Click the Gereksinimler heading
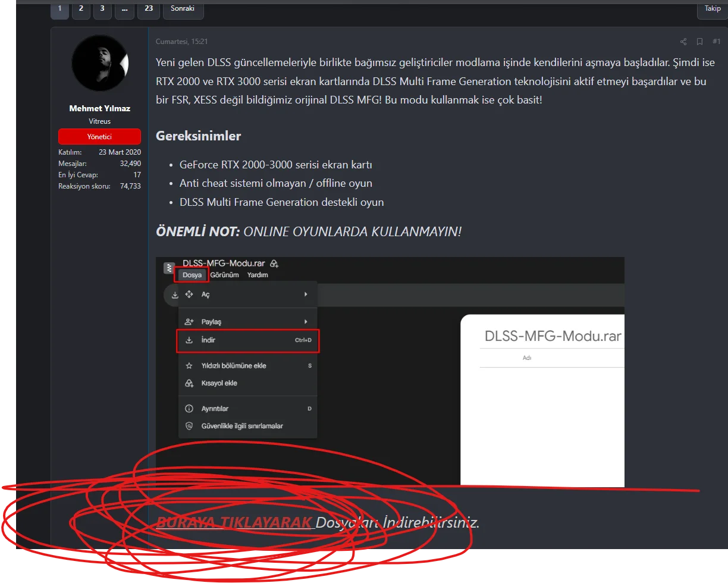 pos(198,136)
